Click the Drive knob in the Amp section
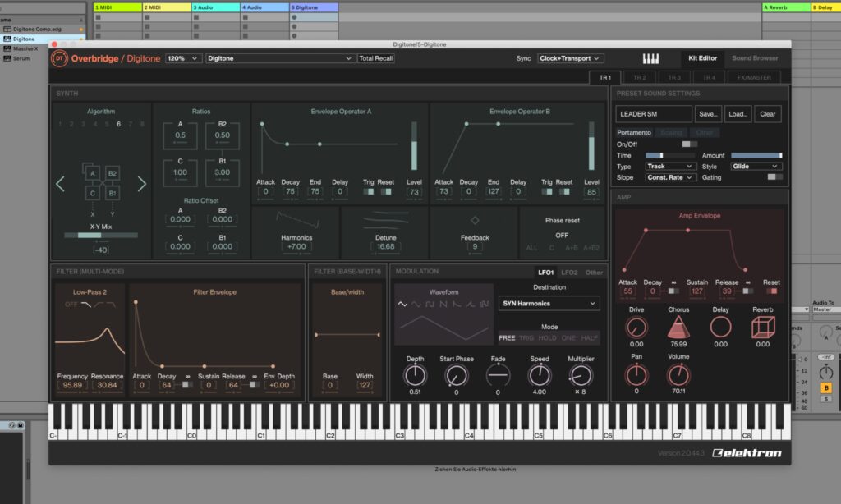The width and height of the screenshot is (841, 504). coord(636,327)
